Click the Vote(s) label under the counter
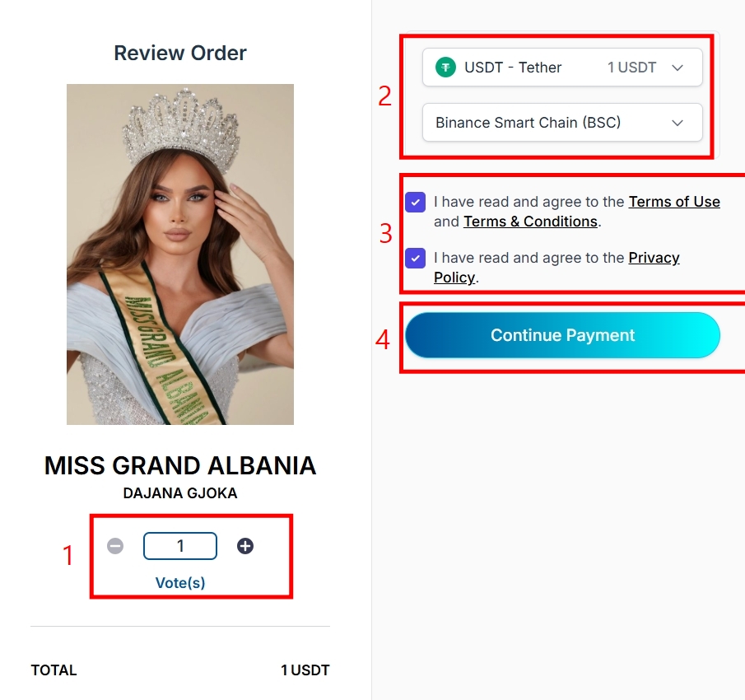The width and height of the screenshot is (745, 700). click(180, 583)
